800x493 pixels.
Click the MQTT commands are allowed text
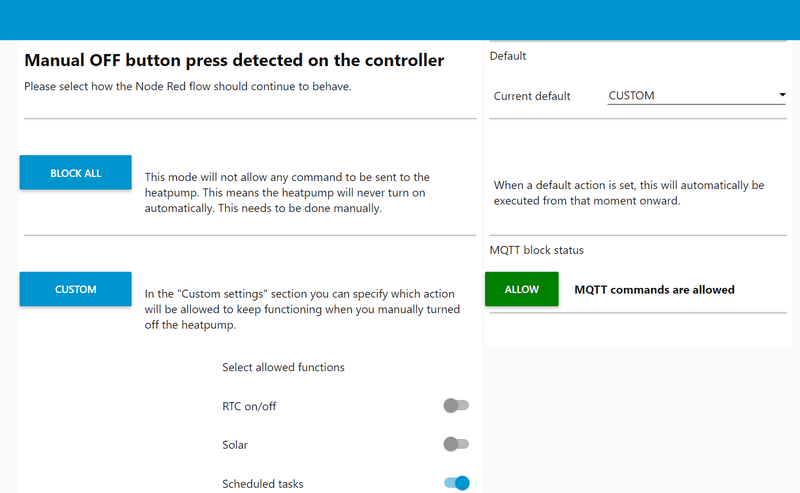point(655,289)
